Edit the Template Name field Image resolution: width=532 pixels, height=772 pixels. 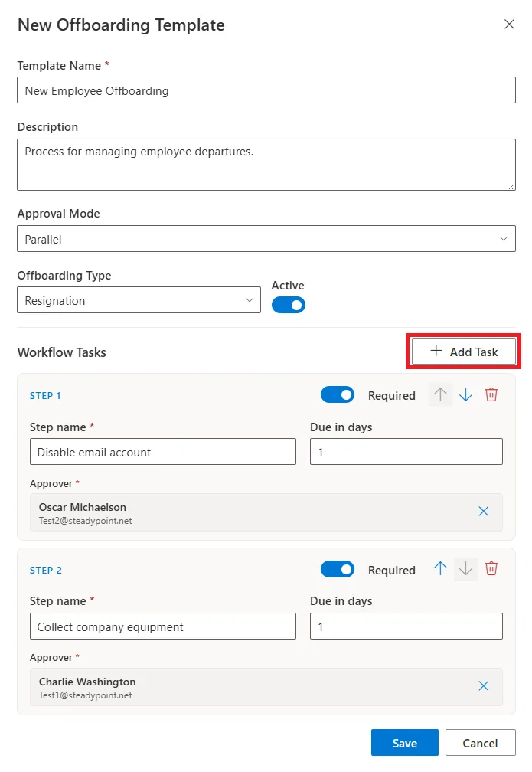266,90
